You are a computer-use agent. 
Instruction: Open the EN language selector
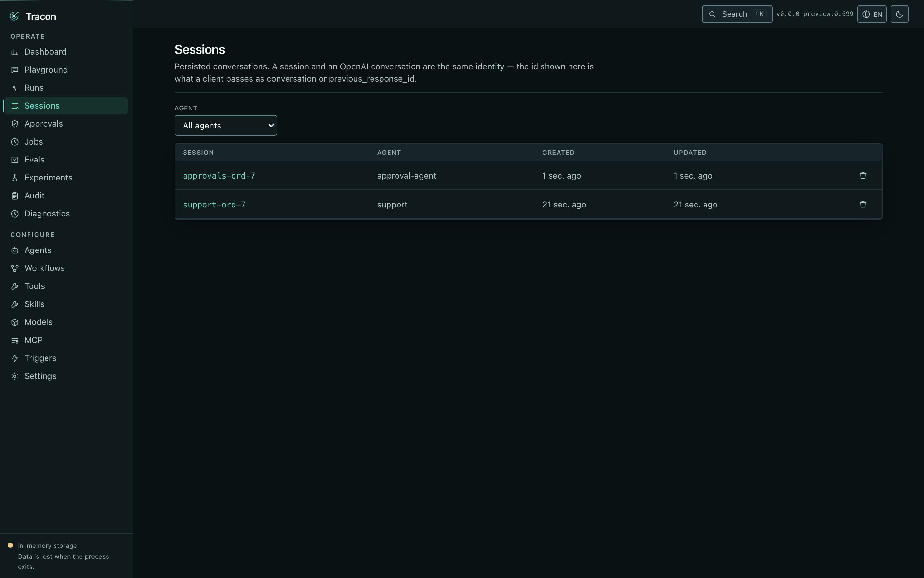pos(872,14)
